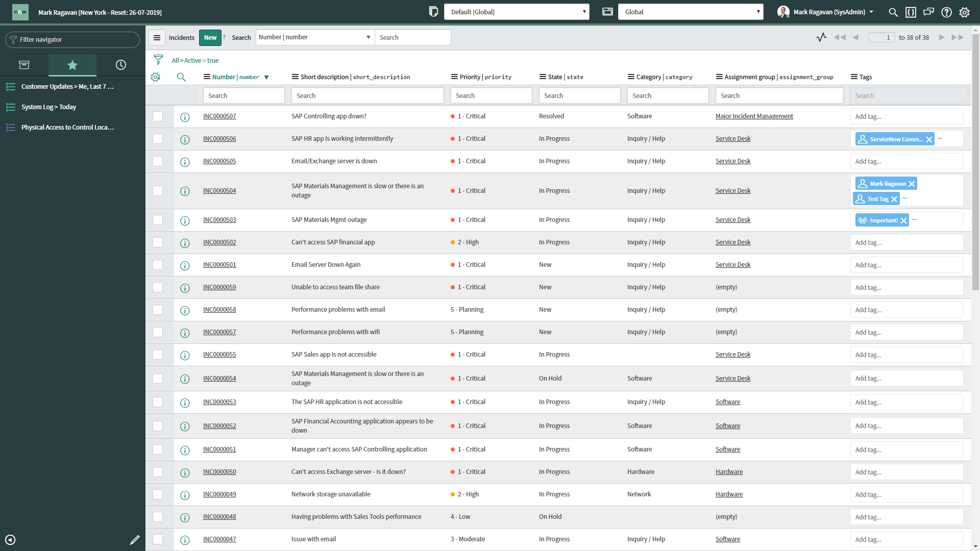Viewport: 980px width, 551px height.
Task: Go to the next page arrow
Action: point(942,37)
